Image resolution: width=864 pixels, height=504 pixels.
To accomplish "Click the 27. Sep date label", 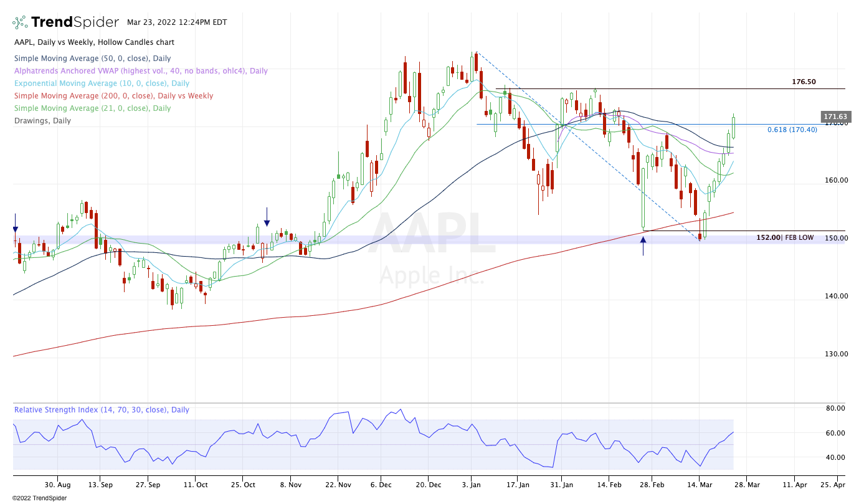I will (150, 484).
